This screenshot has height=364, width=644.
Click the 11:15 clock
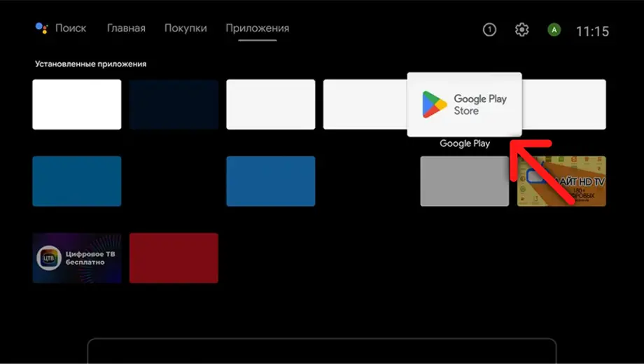[x=592, y=31]
